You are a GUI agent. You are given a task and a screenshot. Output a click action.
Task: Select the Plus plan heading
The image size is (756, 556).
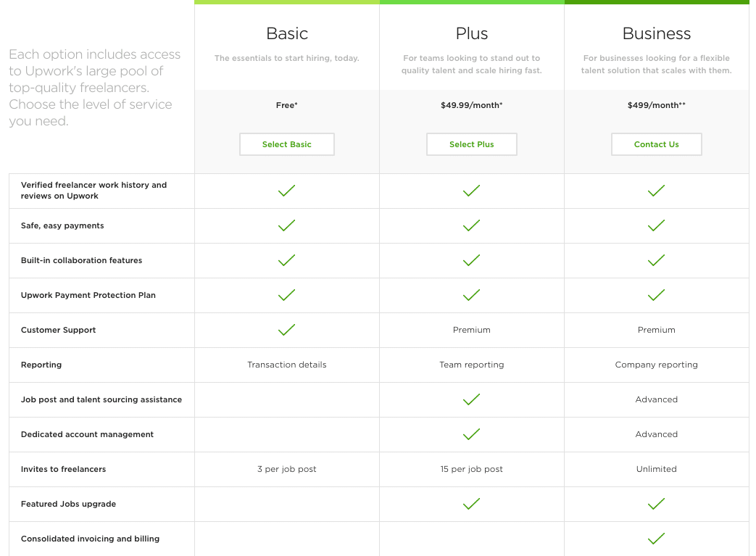pyautogui.click(x=472, y=33)
